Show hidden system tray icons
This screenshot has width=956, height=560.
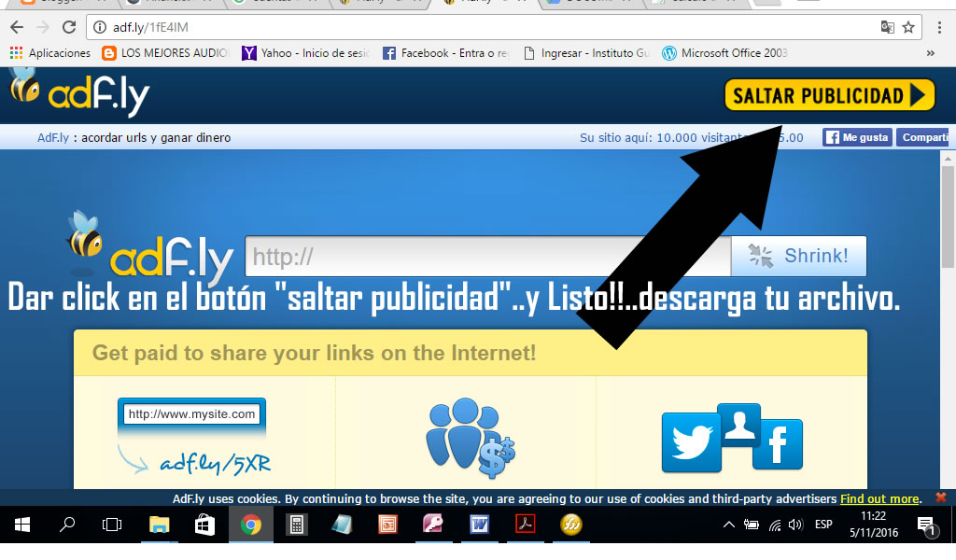point(728,524)
